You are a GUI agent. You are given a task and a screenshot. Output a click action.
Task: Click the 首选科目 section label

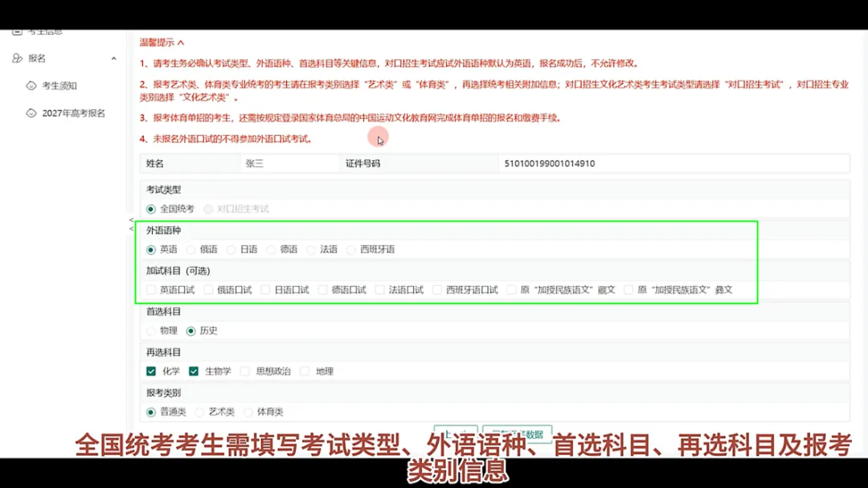pos(163,311)
